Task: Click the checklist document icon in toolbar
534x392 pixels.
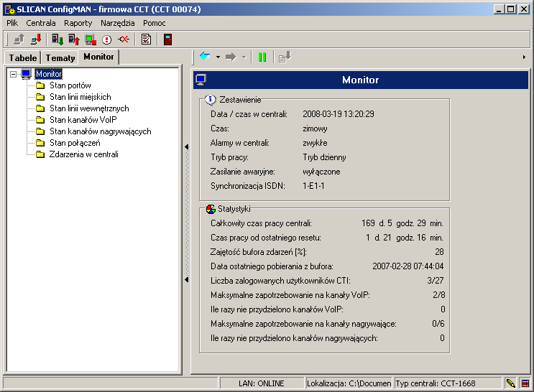Action: point(146,39)
